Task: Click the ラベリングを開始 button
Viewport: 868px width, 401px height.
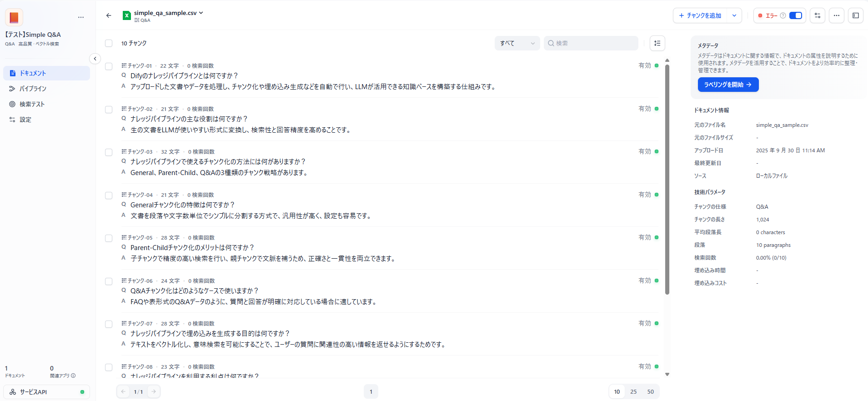Action: point(728,85)
